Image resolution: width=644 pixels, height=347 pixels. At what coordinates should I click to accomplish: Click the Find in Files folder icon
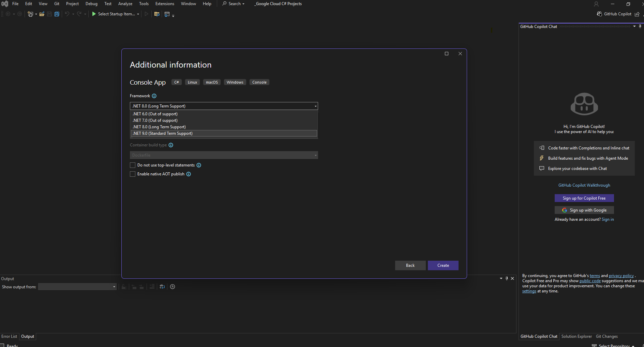(157, 14)
